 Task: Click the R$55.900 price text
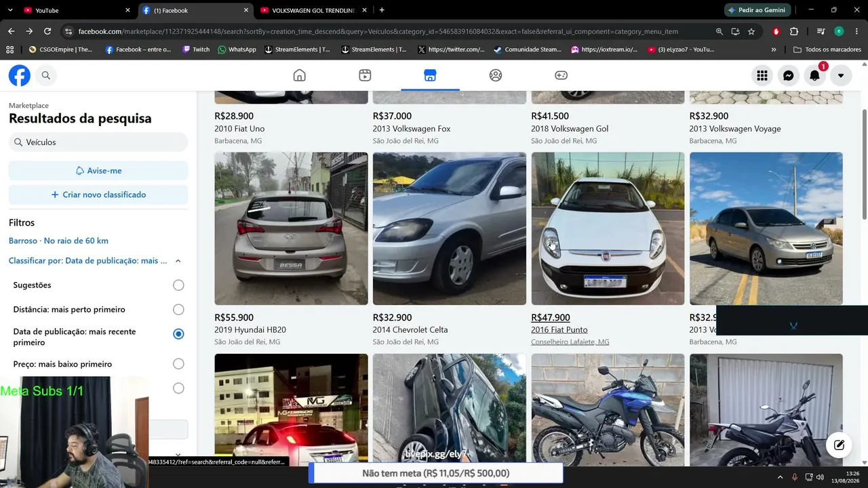tap(234, 318)
